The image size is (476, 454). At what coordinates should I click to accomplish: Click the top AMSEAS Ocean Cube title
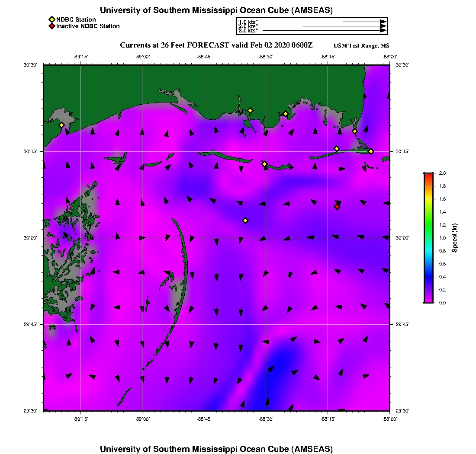coord(216,10)
